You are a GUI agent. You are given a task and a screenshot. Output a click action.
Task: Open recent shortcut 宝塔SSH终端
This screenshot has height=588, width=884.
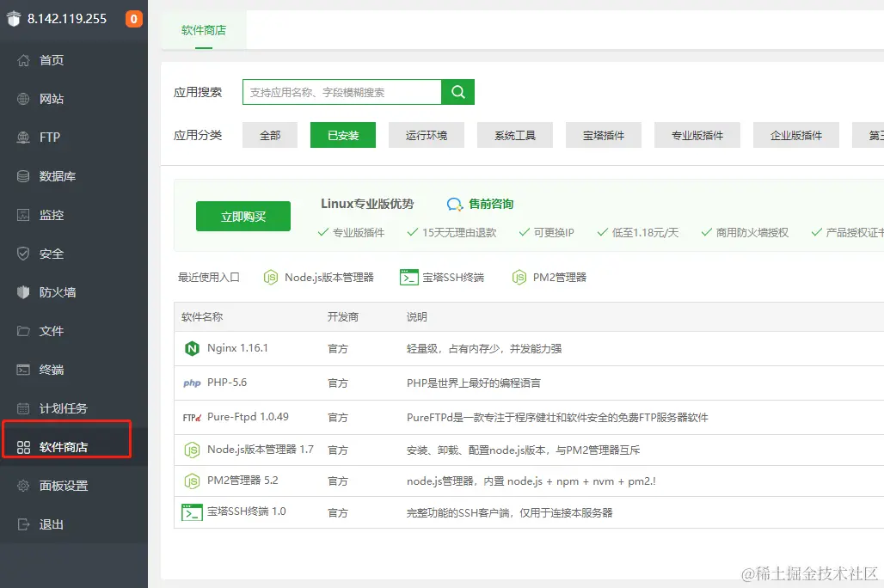pyautogui.click(x=452, y=278)
